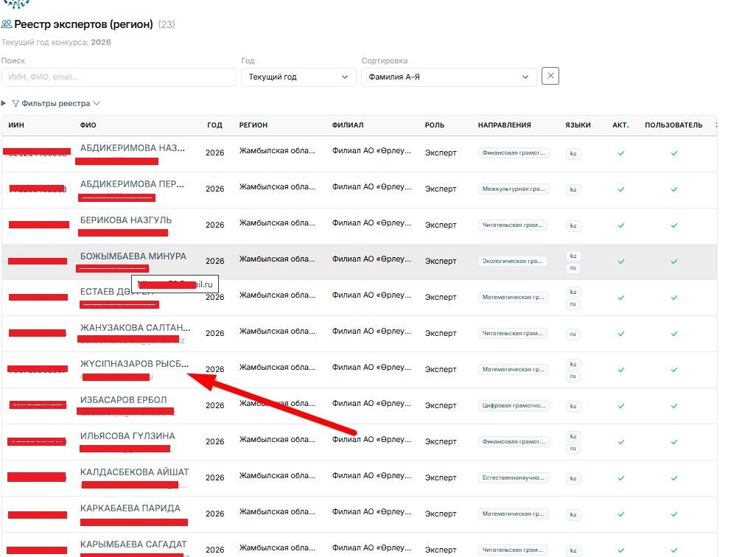Open the АБДИКЕРИМОВА ПЕР... expert row
This screenshot has width=756, height=557.
359,190
